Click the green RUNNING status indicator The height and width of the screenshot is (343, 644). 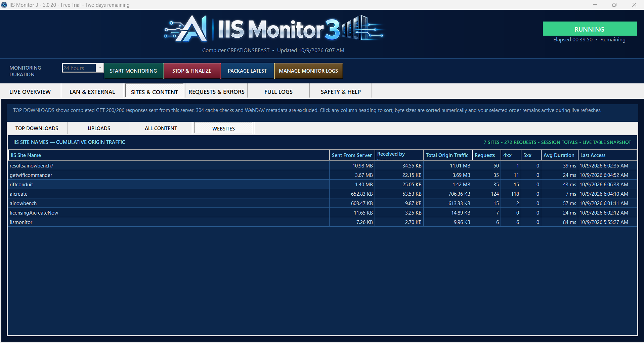pos(590,29)
